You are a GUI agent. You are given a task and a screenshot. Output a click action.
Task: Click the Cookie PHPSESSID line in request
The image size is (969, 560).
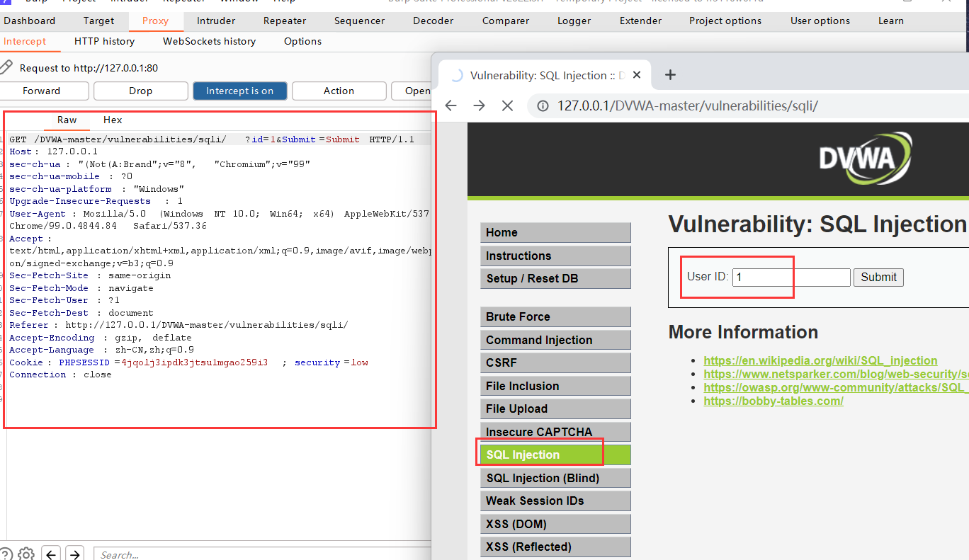(x=188, y=362)
